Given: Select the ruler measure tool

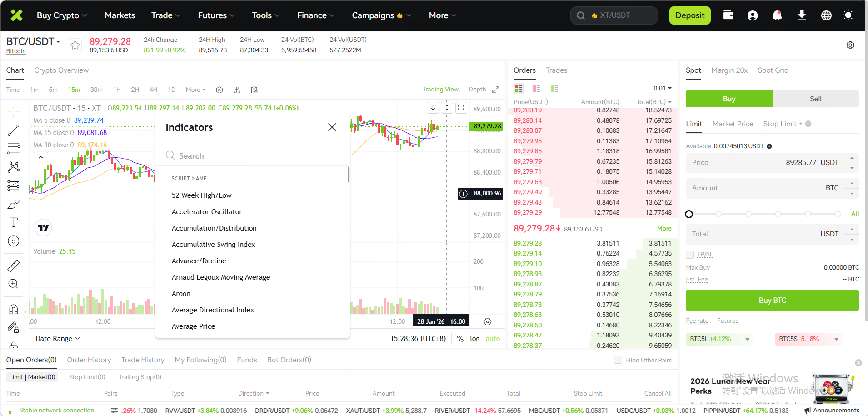Looking at the screenshot, I should coord(14,266).
